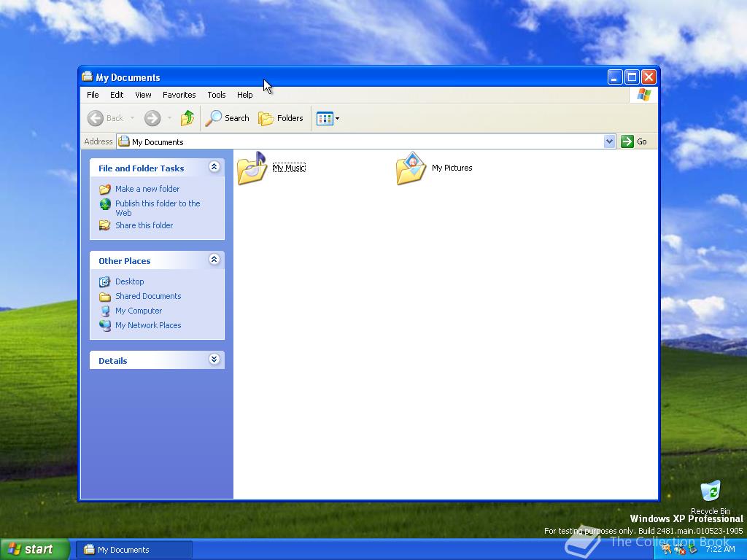Viewport: 747px width, 560px height.
Task: Click the My Pictures label text
Action: point(452,168)
